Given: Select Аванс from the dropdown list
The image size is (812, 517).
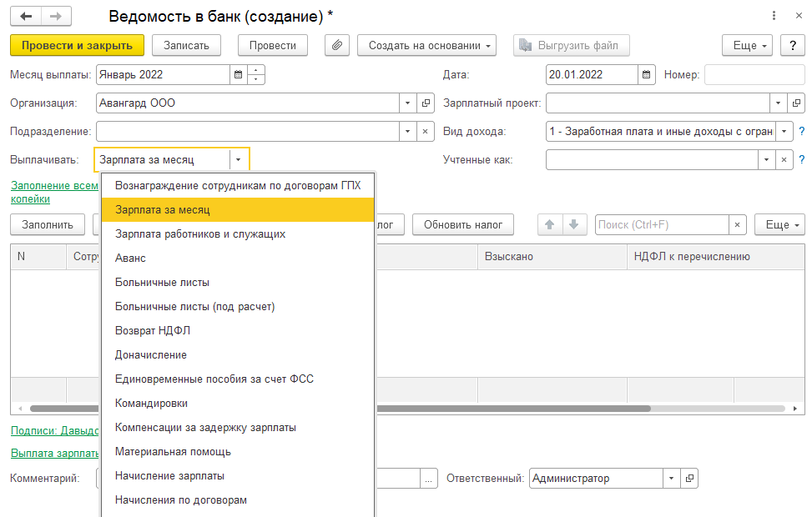Looking at the screenshot, I should tap(130, 258).
